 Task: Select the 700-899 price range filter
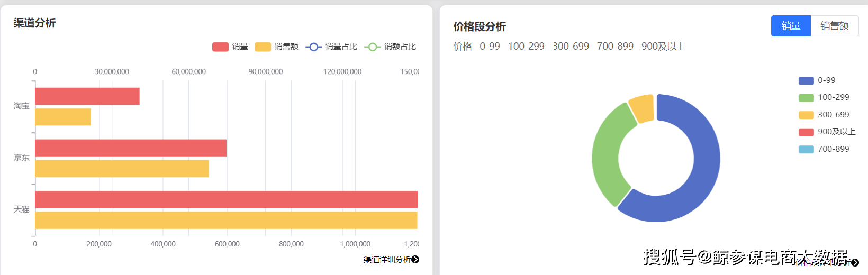[615, 47]
